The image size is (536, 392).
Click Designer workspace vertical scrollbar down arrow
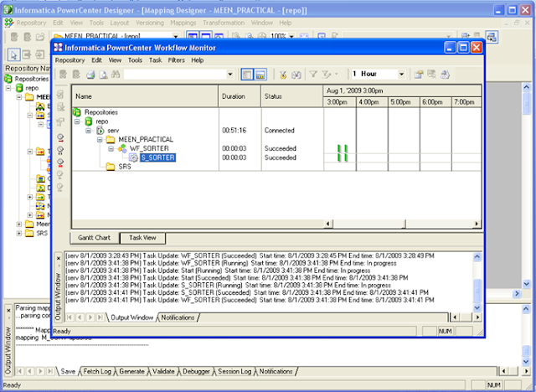(x=527, y=284)
